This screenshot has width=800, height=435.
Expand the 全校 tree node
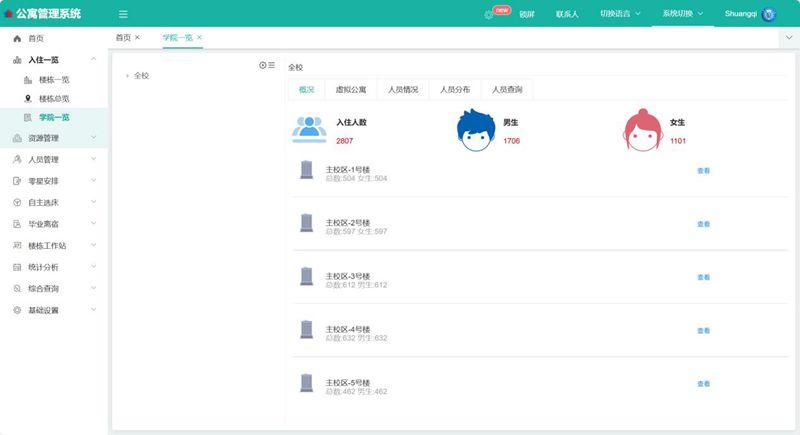coord(127,75)
